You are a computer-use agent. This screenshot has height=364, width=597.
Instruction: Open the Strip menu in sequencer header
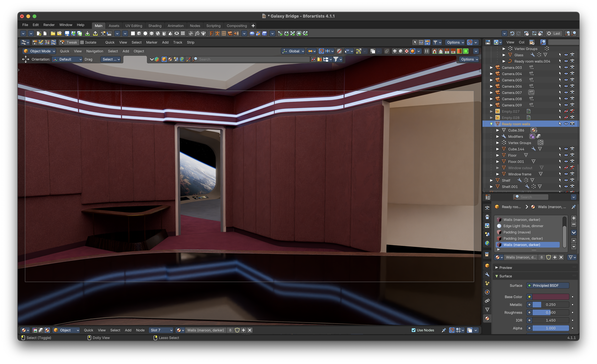point(190,42)
